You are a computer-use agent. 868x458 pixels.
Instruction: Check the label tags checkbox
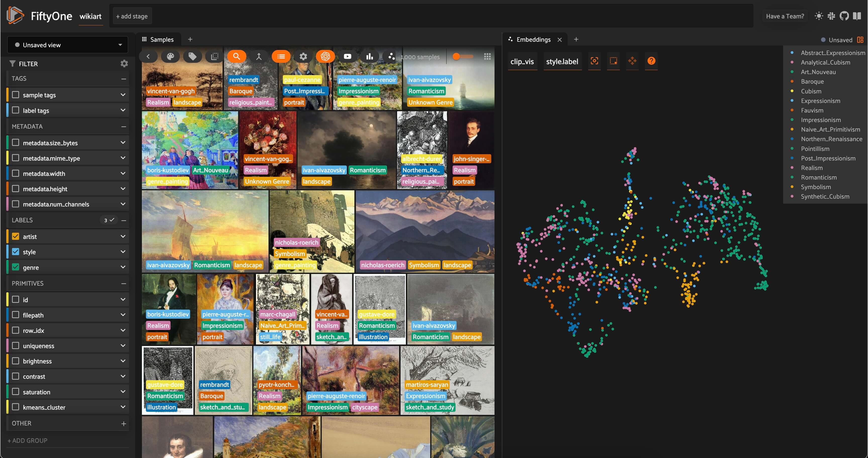[x=16, y=110]
